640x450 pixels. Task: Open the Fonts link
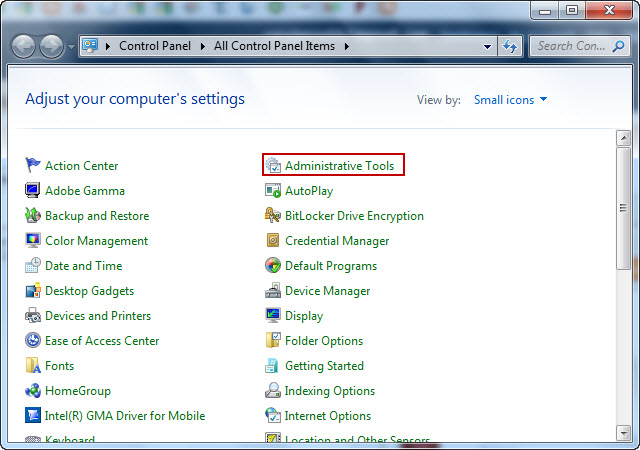[x=60, y=365]
